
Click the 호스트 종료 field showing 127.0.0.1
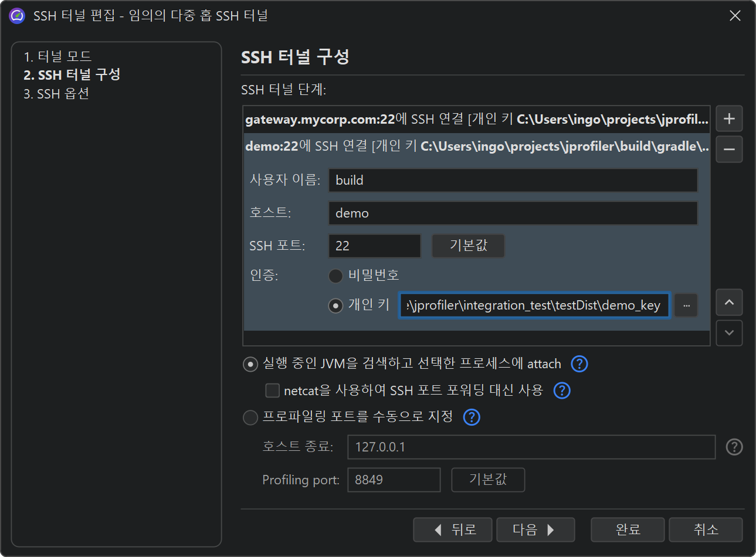click(x=531, y=447)
